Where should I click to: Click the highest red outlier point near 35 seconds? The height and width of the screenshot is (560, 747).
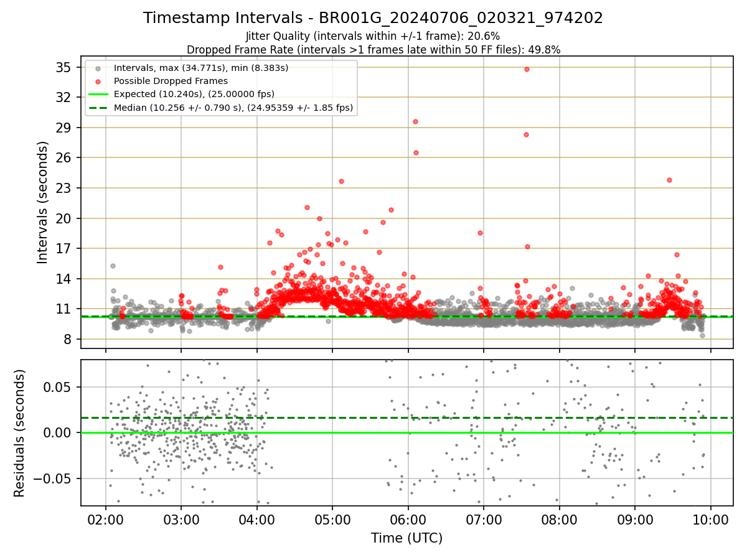click(x=527, y=69)
